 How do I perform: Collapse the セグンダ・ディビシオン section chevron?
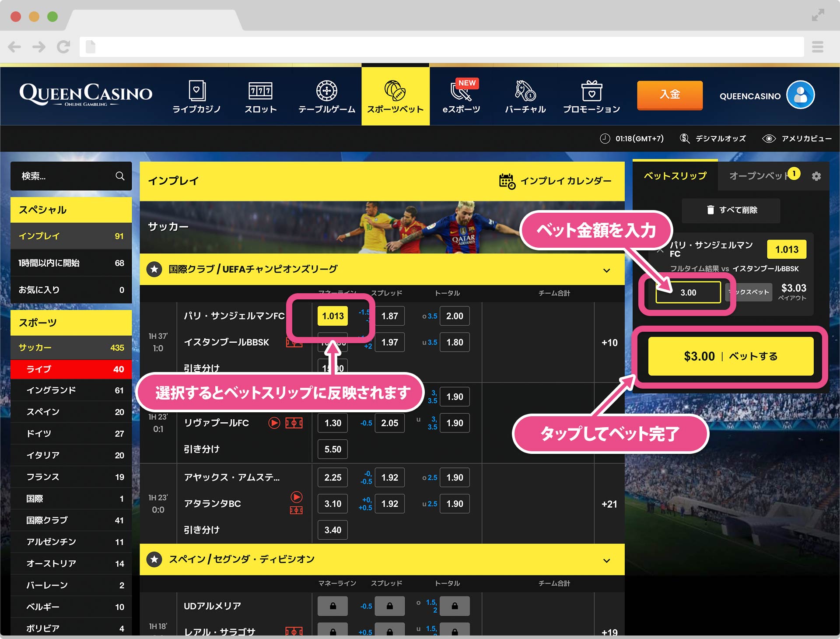pos(606,560)
